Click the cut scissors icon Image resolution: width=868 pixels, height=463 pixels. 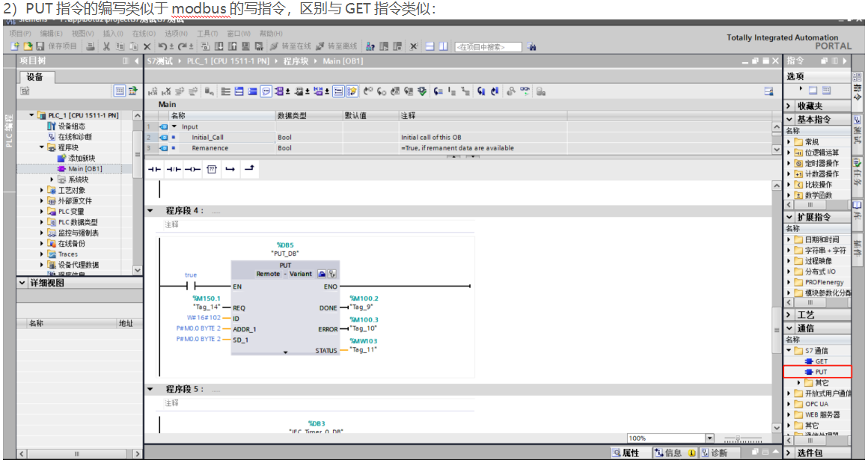click(106, 46)
